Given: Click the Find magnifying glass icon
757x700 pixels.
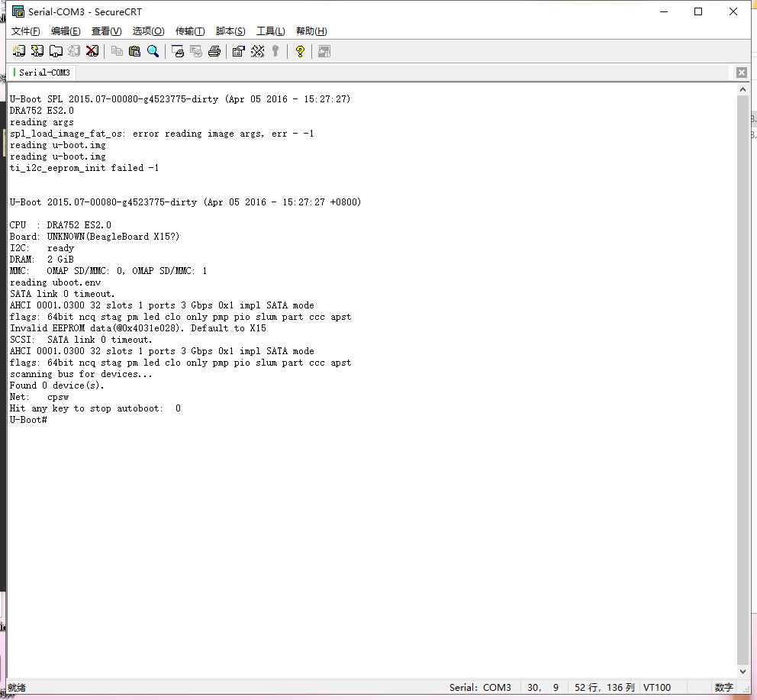Looking at the screenshot, I should 153,51.
